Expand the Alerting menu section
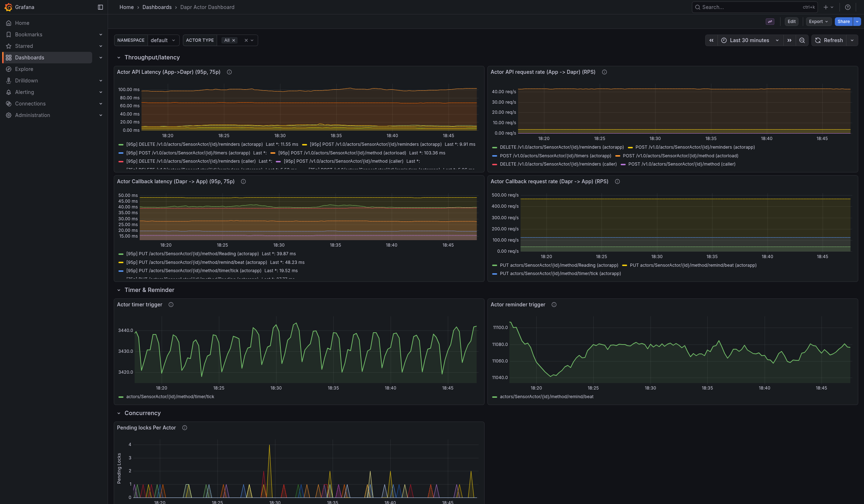Screen dimensions: 864x504 [101, 92]
